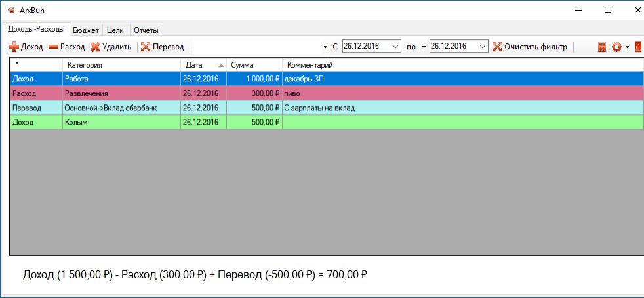The width and height of the screenshot is (644, 298).
Task: Click the Сумма column header
Action: tap(254, 65)
